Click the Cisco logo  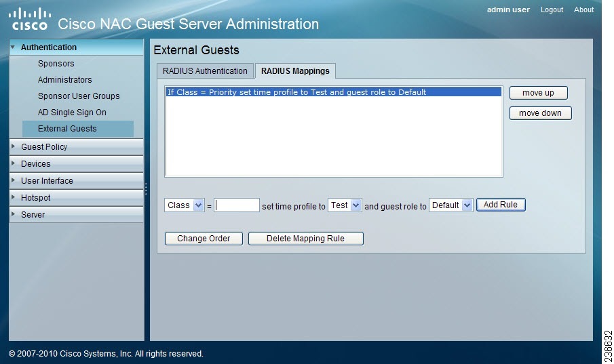coord(30,19)
